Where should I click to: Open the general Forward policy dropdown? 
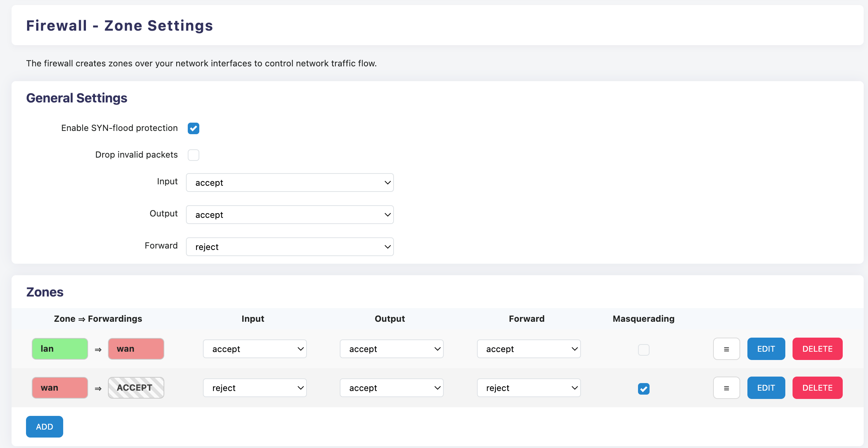click(290, 247)
